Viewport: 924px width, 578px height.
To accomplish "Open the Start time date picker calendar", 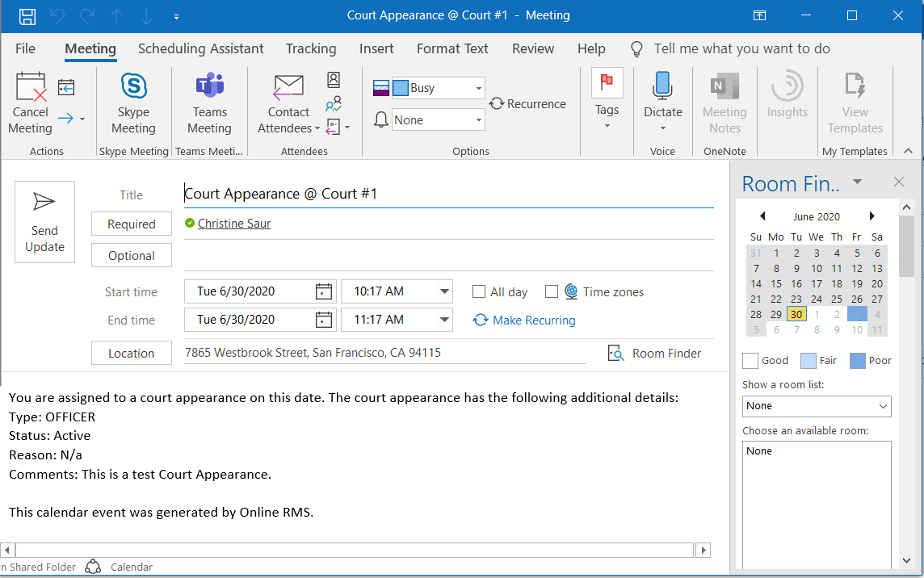I will pyautogui.click(x=324, y=291).
